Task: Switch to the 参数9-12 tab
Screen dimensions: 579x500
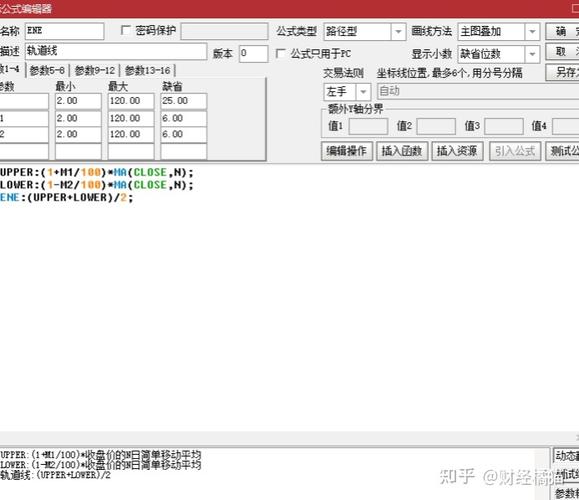Action: pyautogui.click(x=95, y=70)
